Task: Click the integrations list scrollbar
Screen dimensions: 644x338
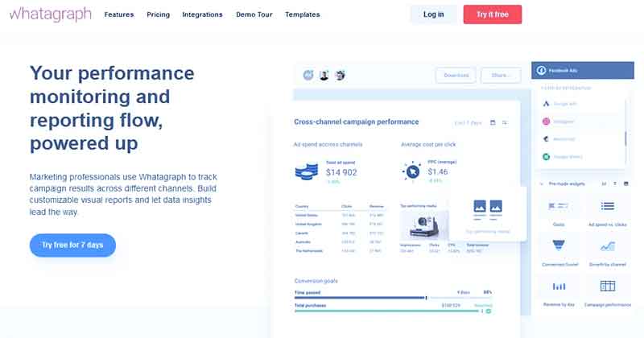Action: 625,138
